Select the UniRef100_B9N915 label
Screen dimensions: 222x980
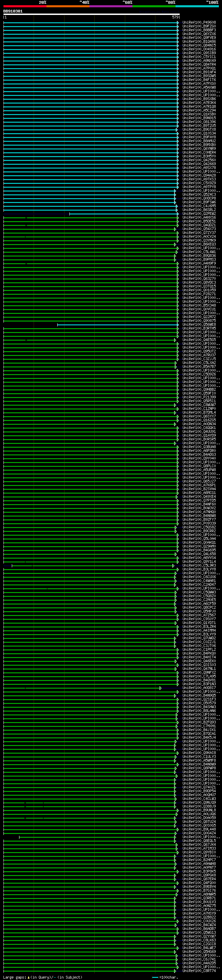(199, 118)
